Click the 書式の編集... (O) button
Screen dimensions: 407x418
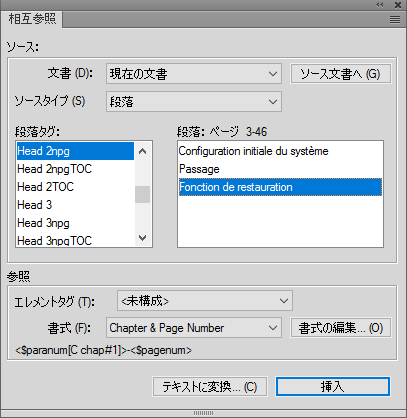pos(340,328)
